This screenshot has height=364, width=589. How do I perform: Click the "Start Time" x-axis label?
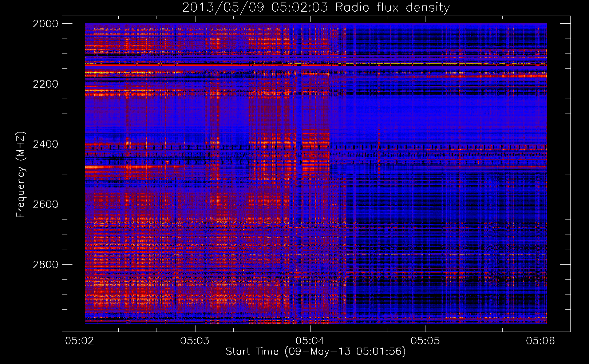pos(252,352)
